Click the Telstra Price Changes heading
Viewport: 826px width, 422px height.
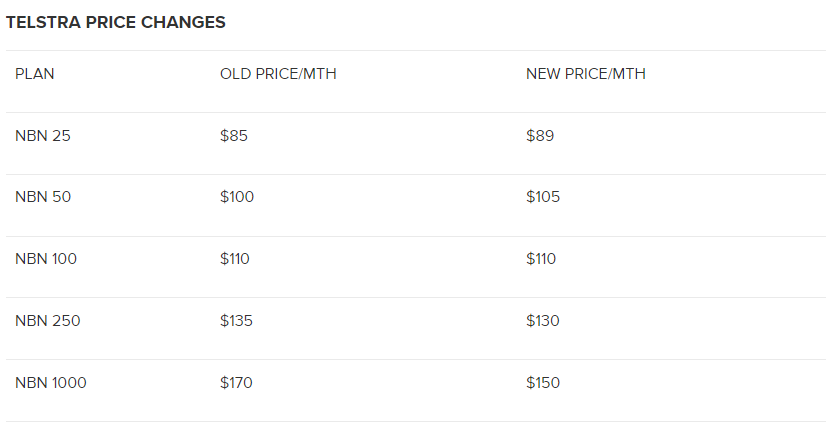115,22
